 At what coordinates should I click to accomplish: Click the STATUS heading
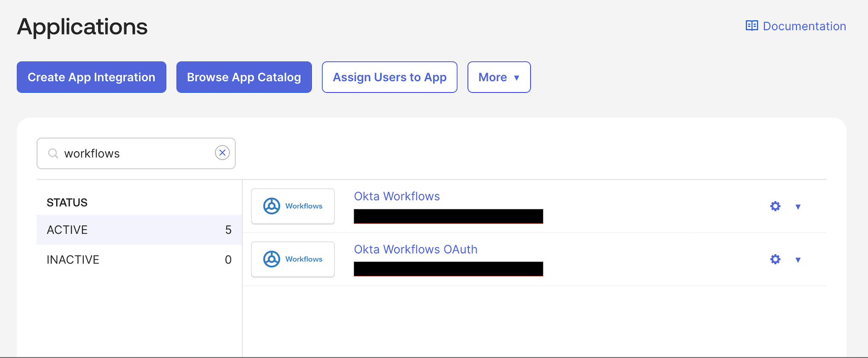[67, 203]
